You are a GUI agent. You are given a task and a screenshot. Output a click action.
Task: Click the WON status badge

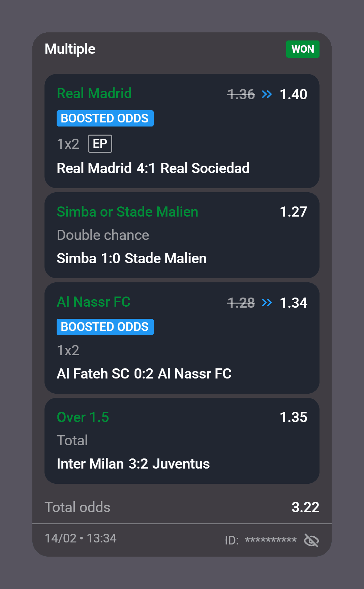(x=302, y=49)
